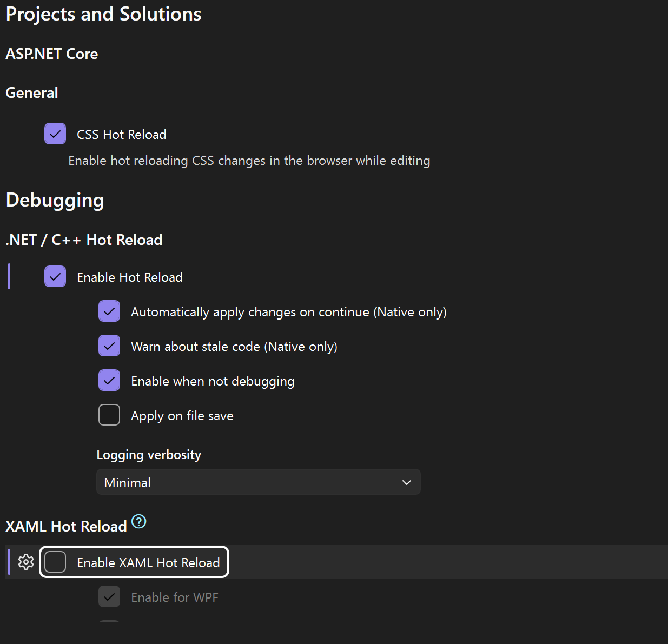Enable Apply on file save
The height and width of the screenshot is (644, 668).
109,415
